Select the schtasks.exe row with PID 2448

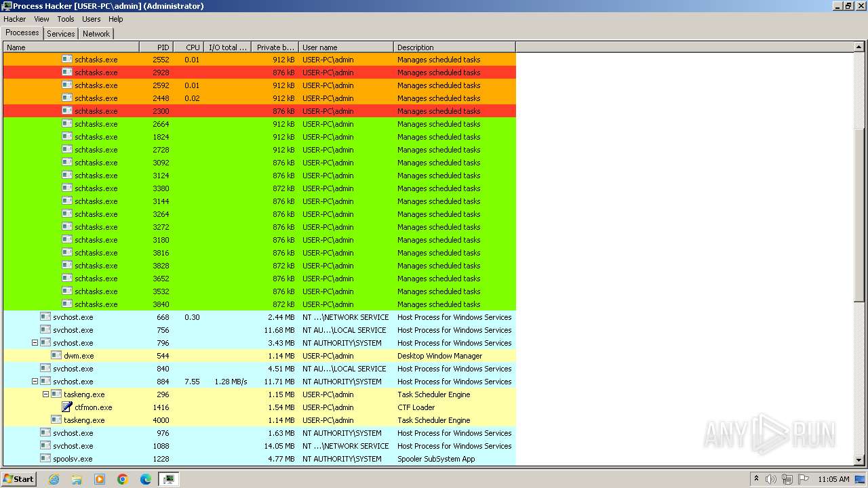point(260,98)
